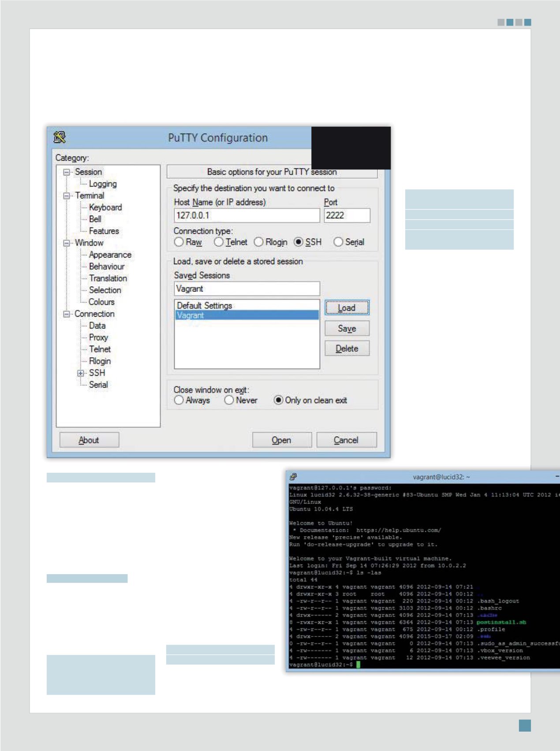
Task: Expand the SSH tree node
Action: 81,373
